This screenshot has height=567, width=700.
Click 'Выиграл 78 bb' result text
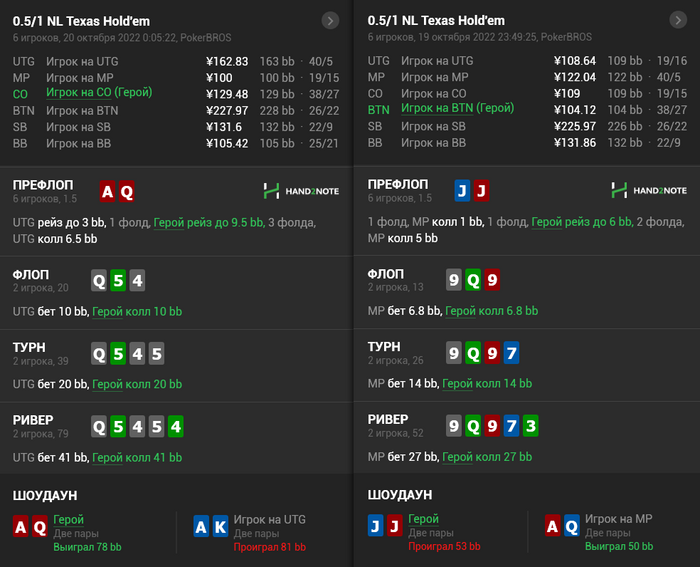[87, 547]
